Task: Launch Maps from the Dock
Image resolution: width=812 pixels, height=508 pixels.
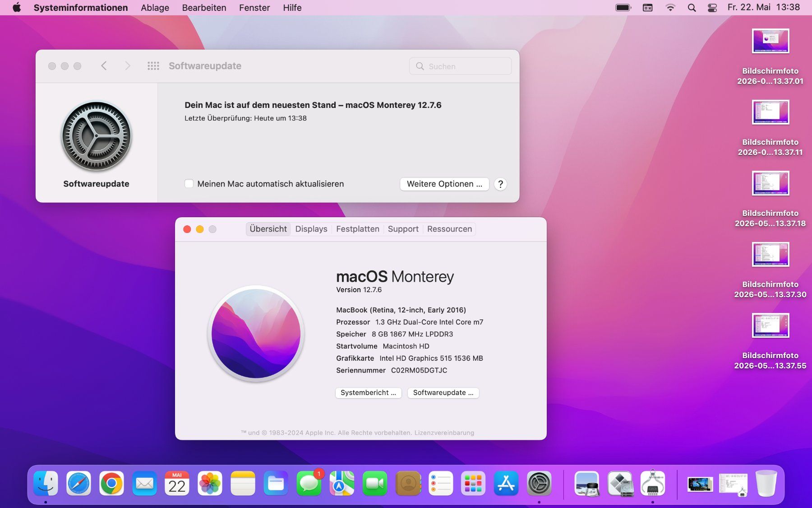Action: 342,483
